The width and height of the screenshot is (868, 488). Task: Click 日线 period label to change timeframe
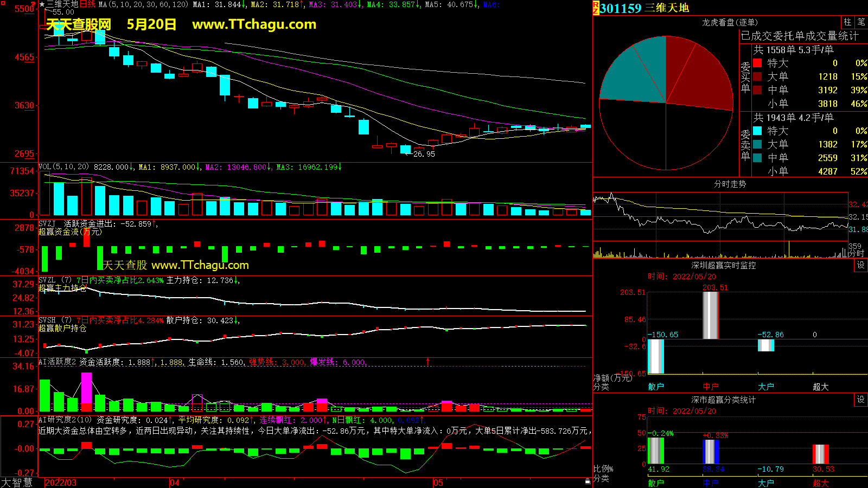coord(87,4)
